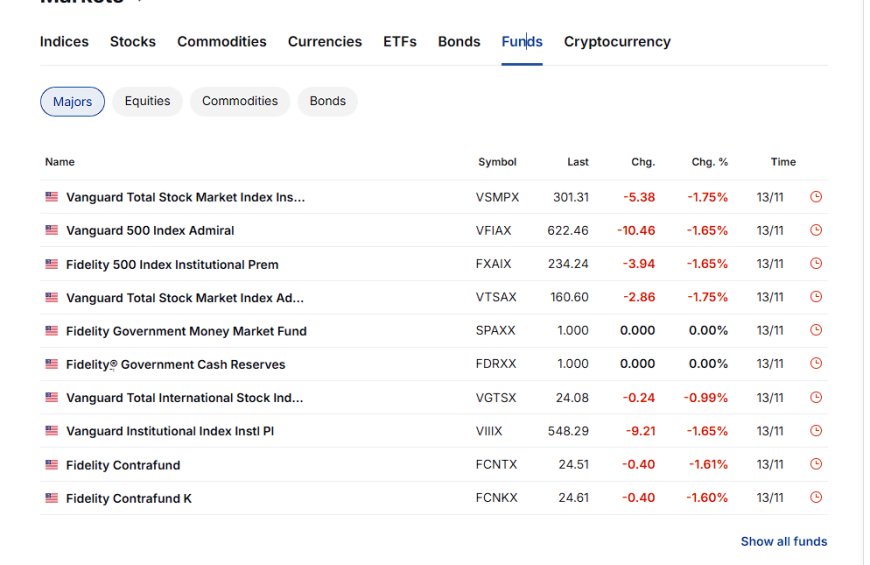Click clock icon in FCNKX row
Screen dimensions: 870x565
point(816,497)
